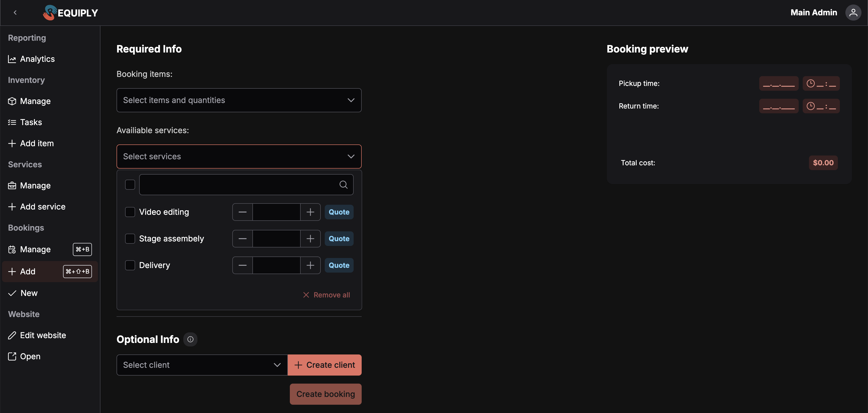868x413 pixels.
Task: Enable the Stage assembely checkbox
Action: [x=130, y=239]
